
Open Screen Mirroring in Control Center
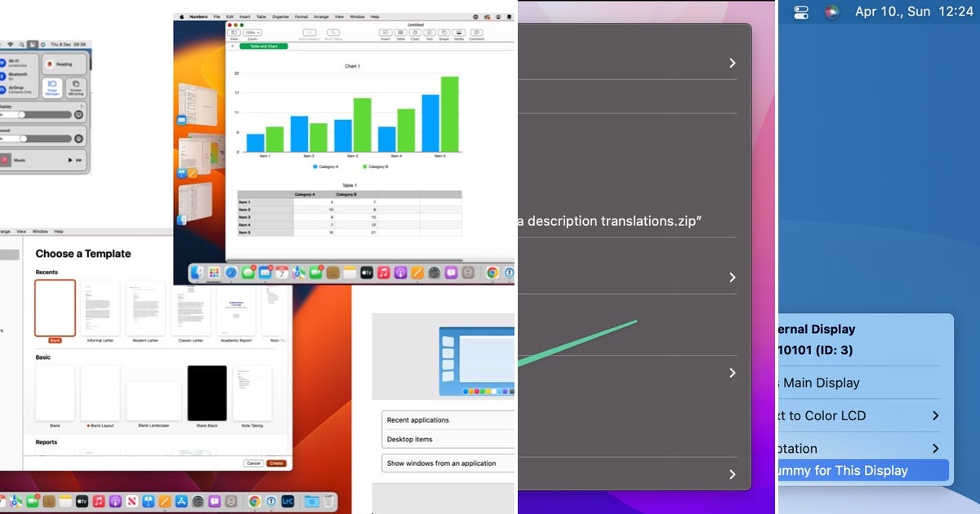[x=76, y=87]
